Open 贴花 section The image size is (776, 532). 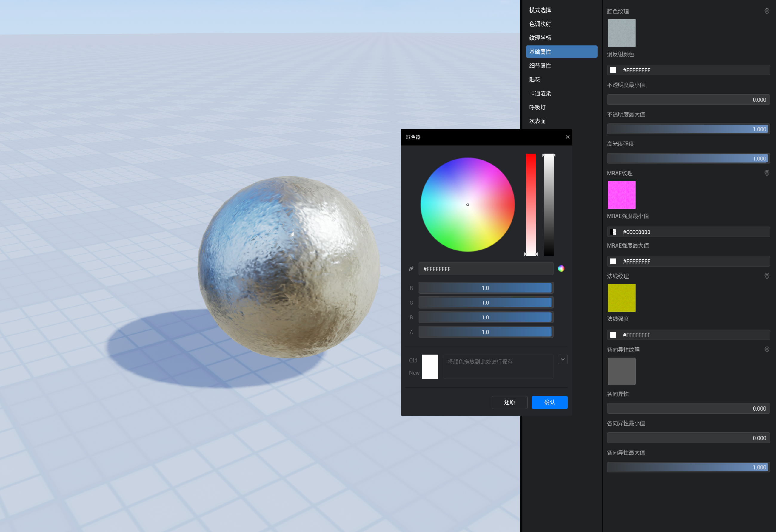click(561, 79)
